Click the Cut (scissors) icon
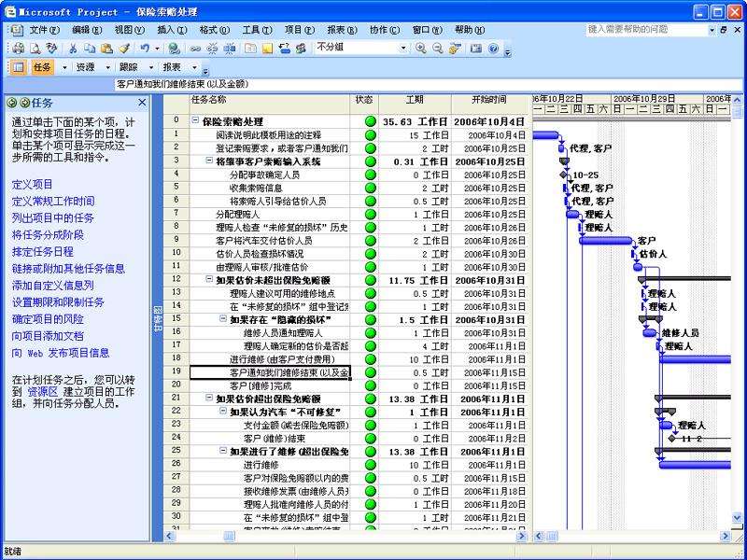747x560 pixels. (73, 49)
